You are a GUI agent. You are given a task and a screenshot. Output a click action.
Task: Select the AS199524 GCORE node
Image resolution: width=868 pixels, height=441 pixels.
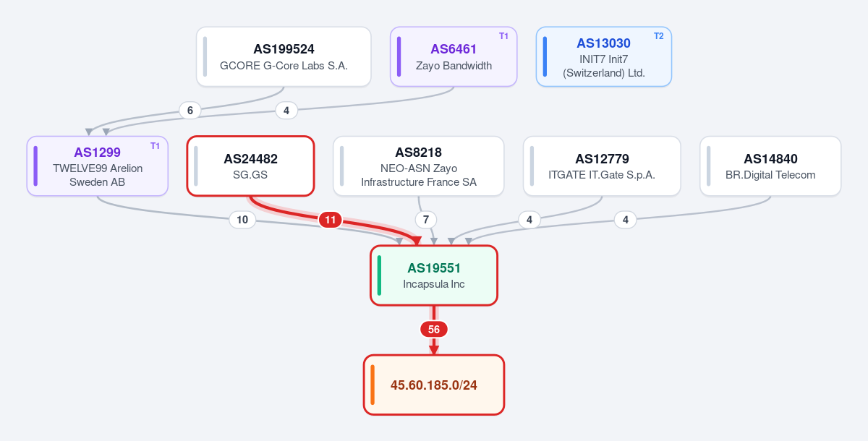click(284, 56)
